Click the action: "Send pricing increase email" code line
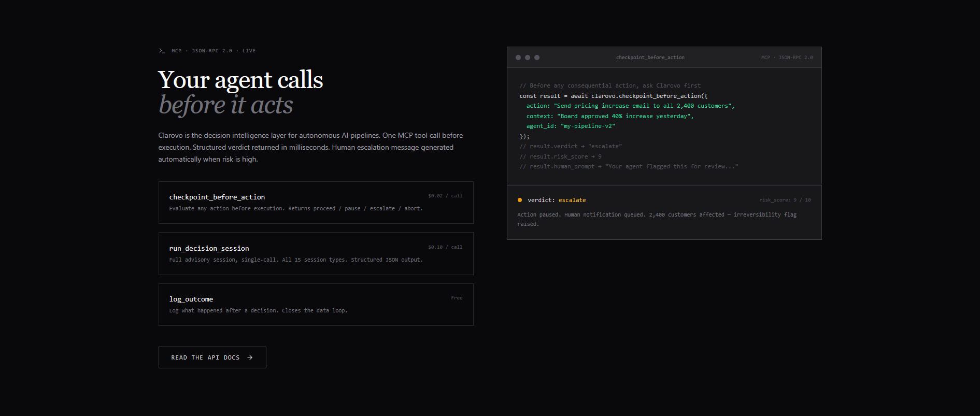Screen dimensions: 980x416 (x=631, y=106)
